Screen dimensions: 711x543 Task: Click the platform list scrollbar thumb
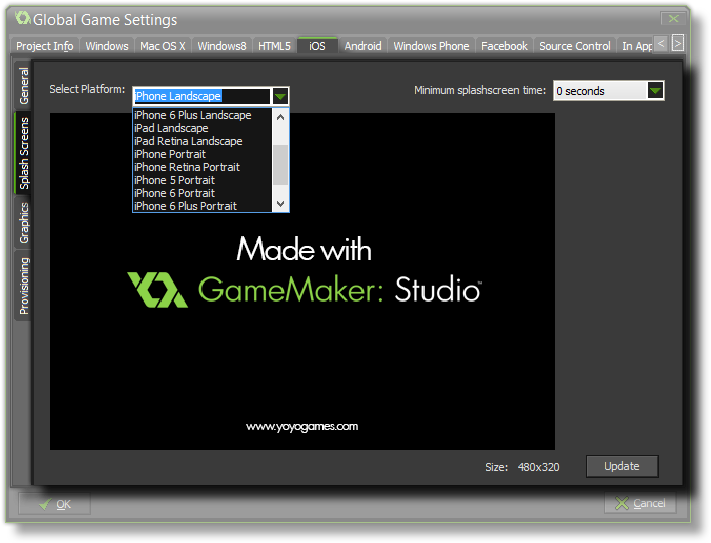click(281, 165)
